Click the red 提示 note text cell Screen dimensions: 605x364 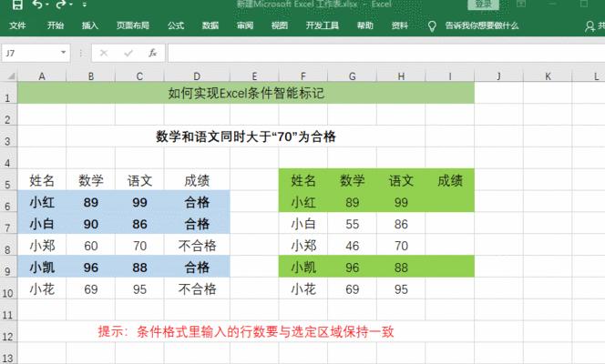tap(246, 331)
